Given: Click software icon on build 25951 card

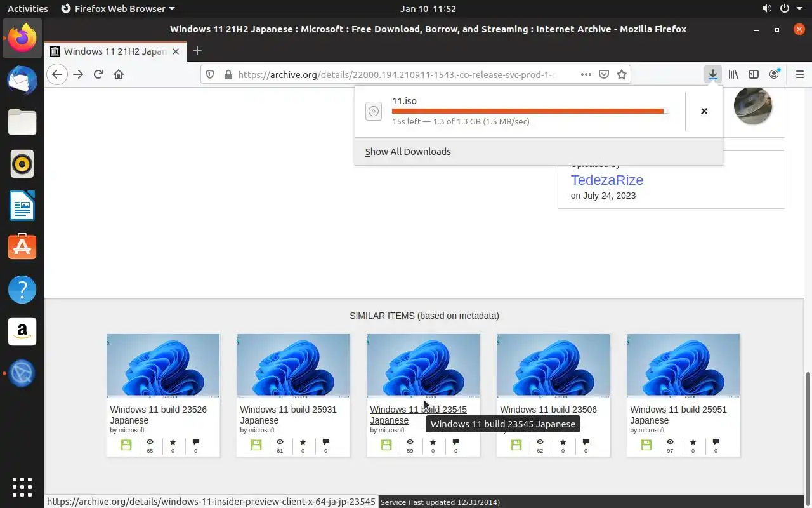Looking at the screenshot, I should click(x=646, y=445).
